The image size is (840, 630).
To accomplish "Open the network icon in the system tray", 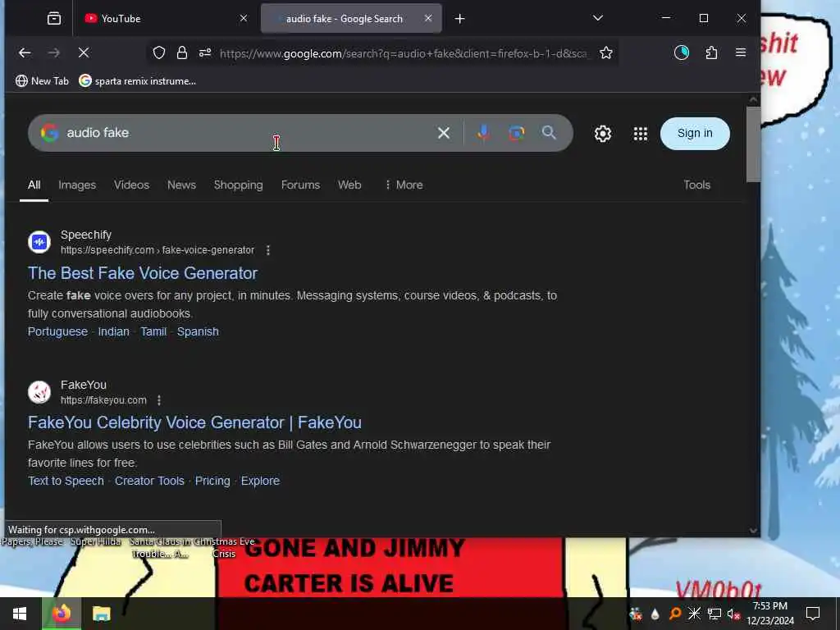I will pyautogui.click(x=714, y=614).
